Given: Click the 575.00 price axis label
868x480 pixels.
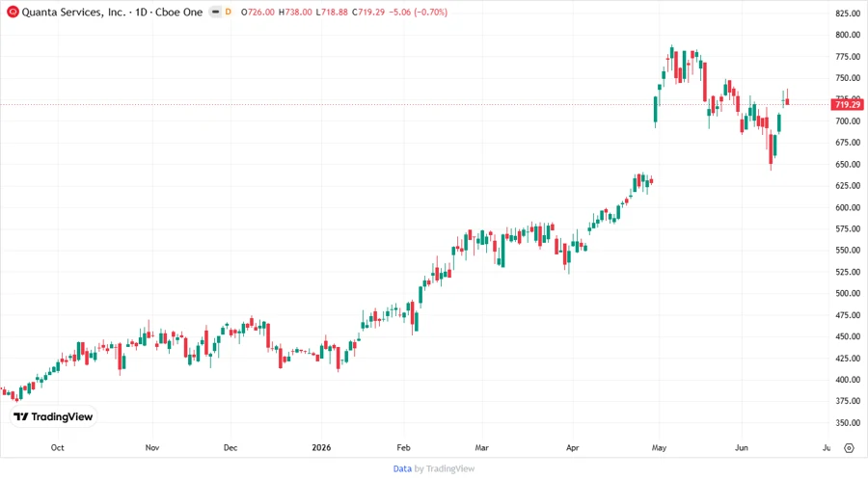Looking at the screenshot, I should coord(848,229).
